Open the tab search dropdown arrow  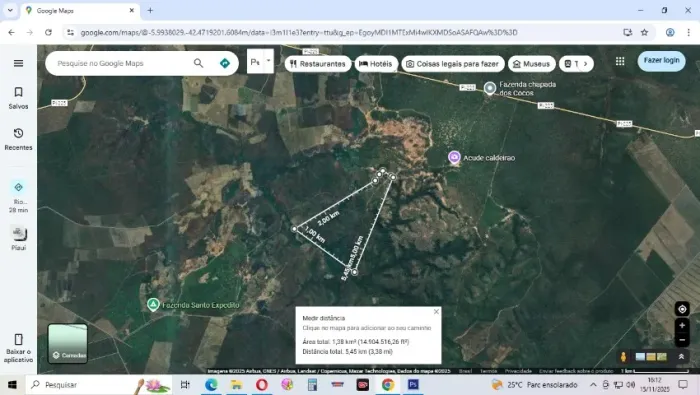(x=10, y=10)
